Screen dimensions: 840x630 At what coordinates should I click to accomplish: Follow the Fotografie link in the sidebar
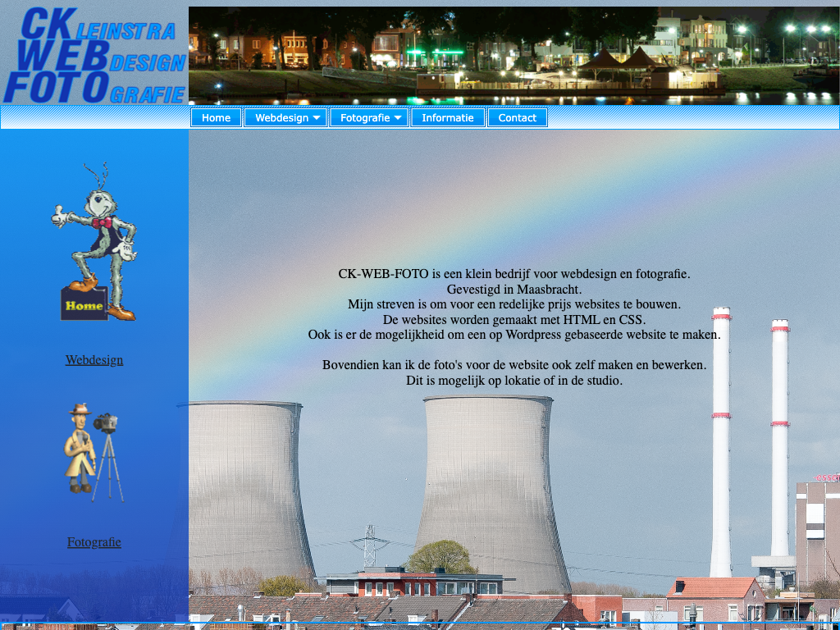coord(94,542)
